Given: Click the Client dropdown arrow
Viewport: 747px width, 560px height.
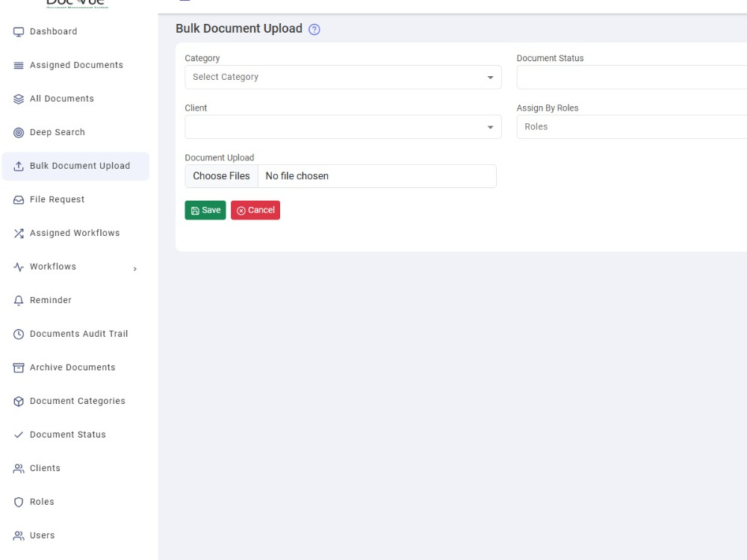Looking at the screenshot, I should click(490, 127).
